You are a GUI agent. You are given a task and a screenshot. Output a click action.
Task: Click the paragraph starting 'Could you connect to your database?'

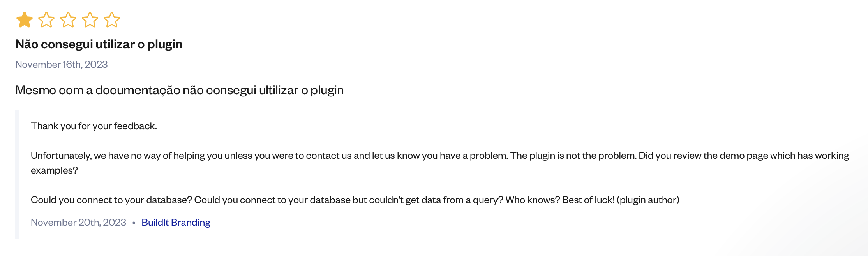[x=355, y=200]
